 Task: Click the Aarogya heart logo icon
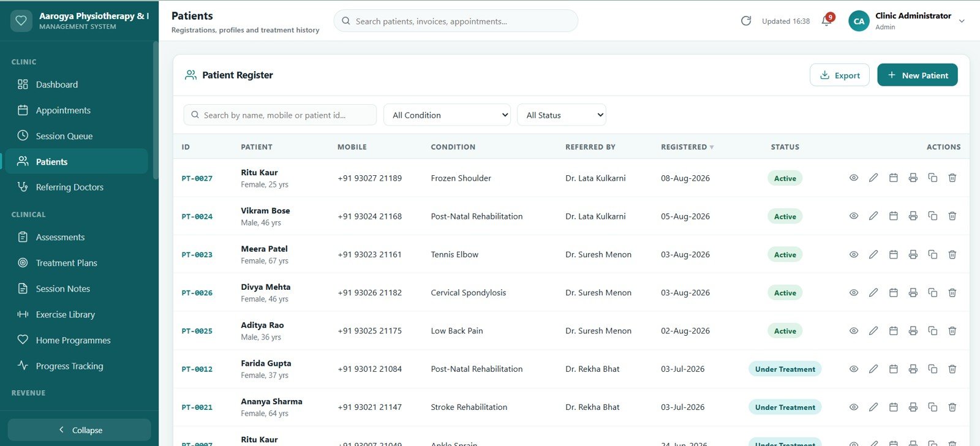pyautogui.click(x=21, y=21)
